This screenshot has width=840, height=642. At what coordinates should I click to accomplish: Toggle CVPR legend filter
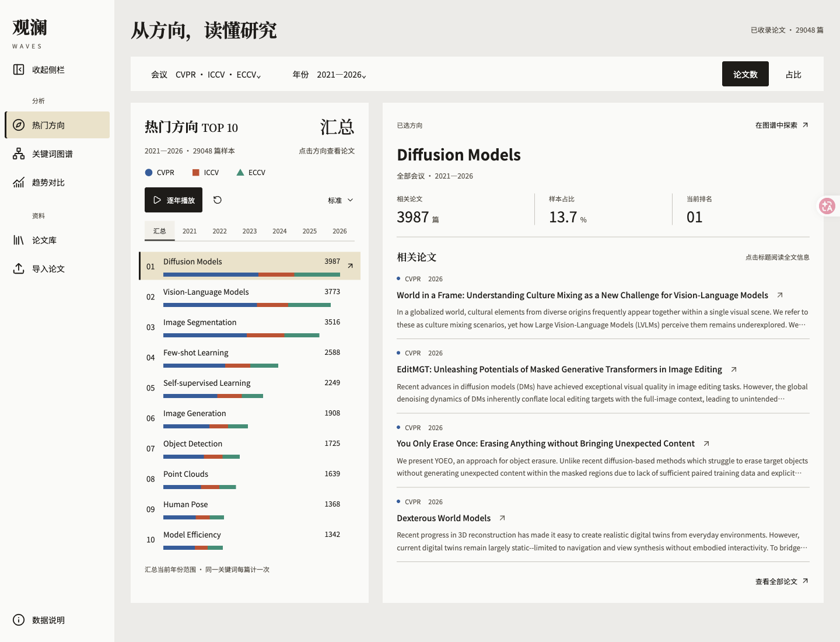160,173
